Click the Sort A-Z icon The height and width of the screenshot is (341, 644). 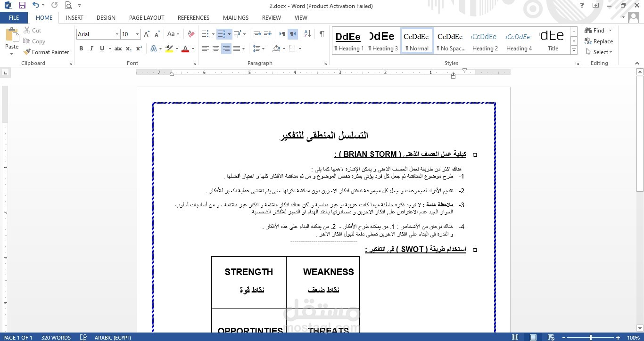click(307, 34)
